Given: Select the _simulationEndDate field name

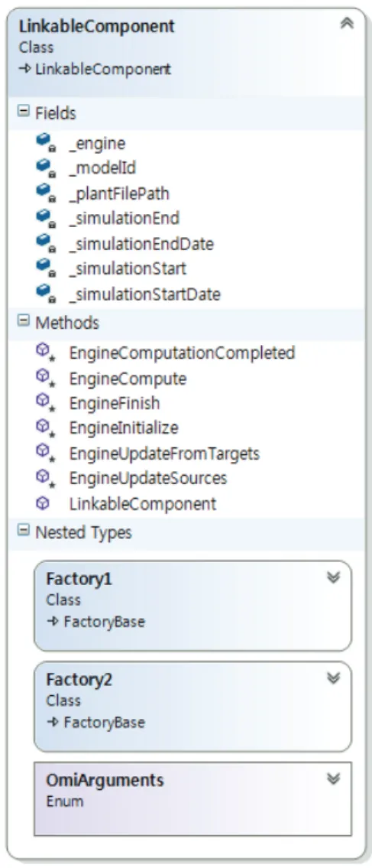Looking at the screenshot, I should pos(141,243).
